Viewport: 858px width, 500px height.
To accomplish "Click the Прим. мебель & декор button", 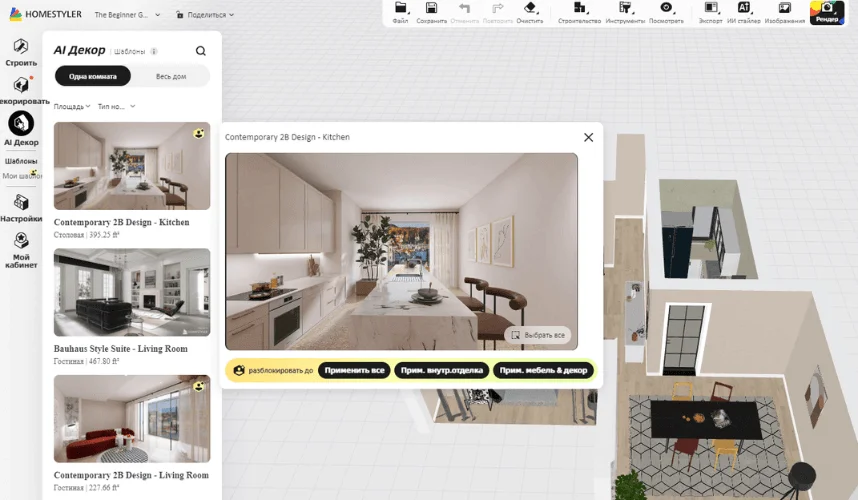I will point(543,370).
